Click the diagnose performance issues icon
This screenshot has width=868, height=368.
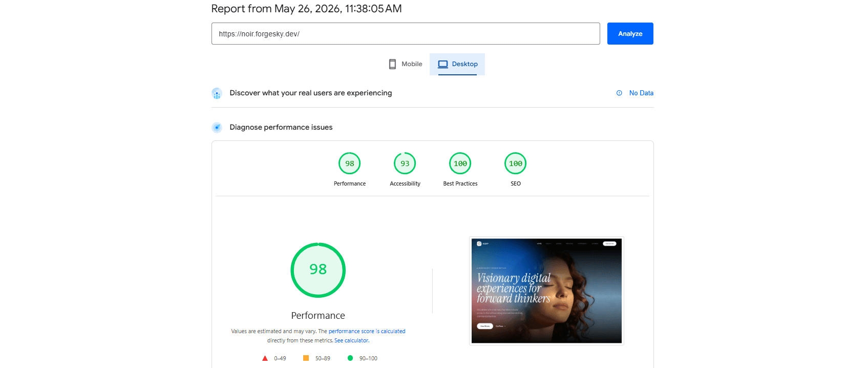point(217,127)
